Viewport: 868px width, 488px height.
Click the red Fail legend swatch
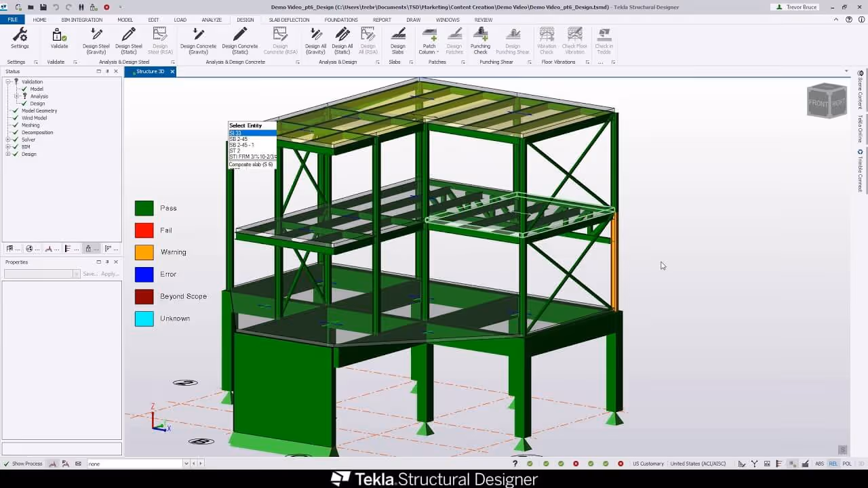(144, 230)
